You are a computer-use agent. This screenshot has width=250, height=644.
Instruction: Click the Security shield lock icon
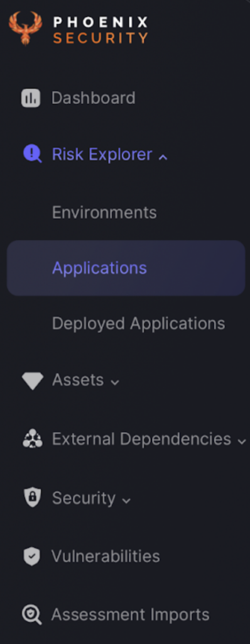point(32,497)
